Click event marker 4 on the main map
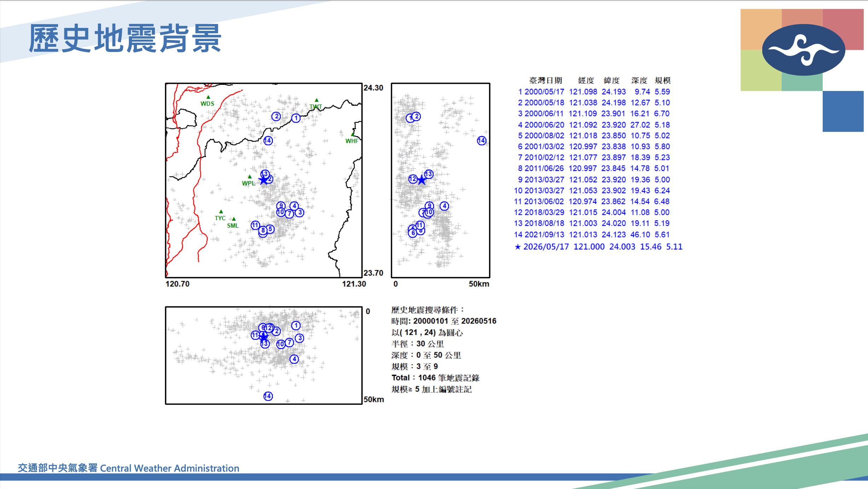Screen dimensions: 868x489 (294, 206)
